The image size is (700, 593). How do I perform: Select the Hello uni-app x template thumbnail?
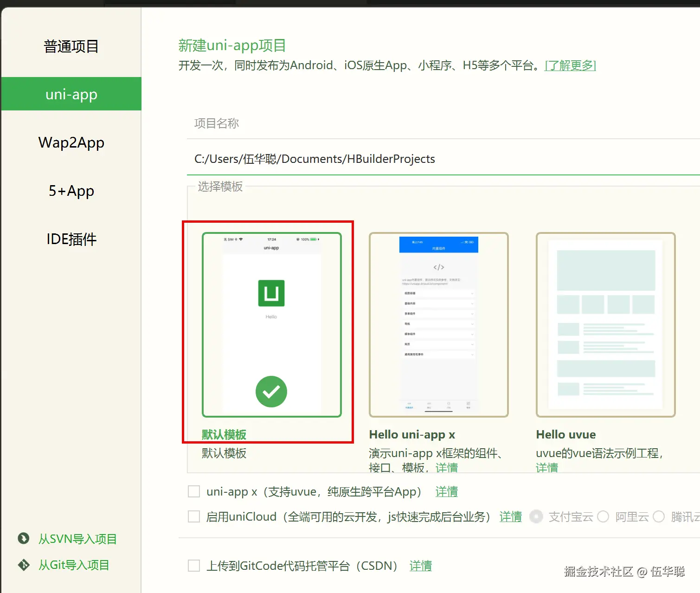pos(439,325)
